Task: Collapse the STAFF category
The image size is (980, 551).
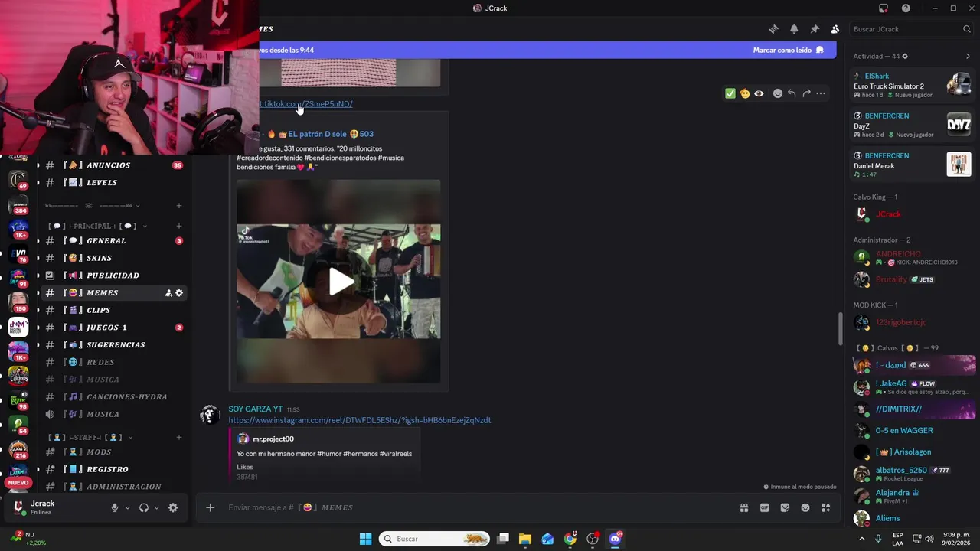Action: (x=90, y=438)
